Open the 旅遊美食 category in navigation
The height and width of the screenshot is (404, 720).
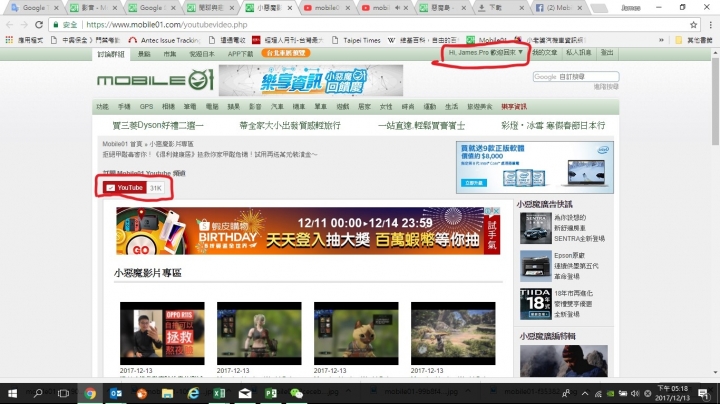[x=479, y=107]
